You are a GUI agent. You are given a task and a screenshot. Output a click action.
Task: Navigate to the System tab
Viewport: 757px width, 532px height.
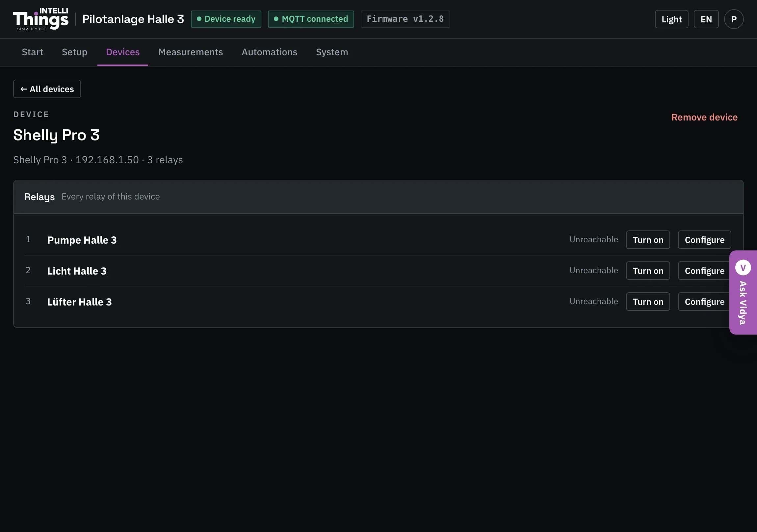pos(332,52)
